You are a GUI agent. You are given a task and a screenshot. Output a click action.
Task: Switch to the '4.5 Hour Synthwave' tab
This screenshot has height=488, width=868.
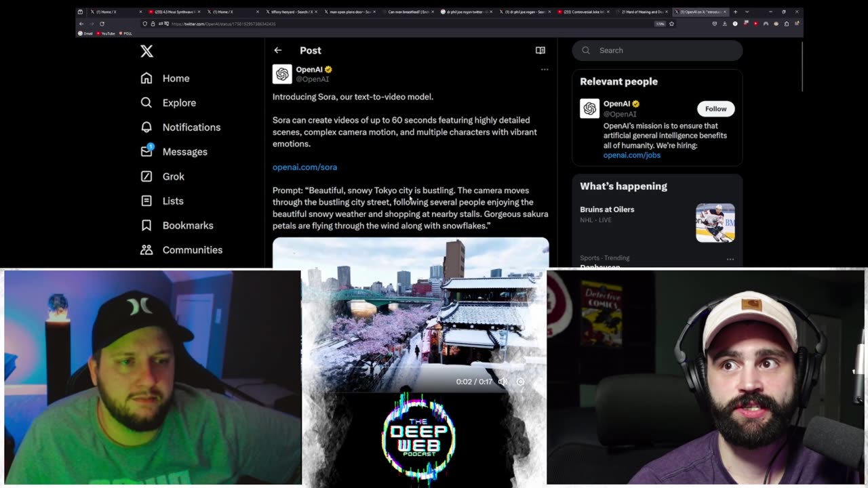pyautogui.click(x=173, y=12)
